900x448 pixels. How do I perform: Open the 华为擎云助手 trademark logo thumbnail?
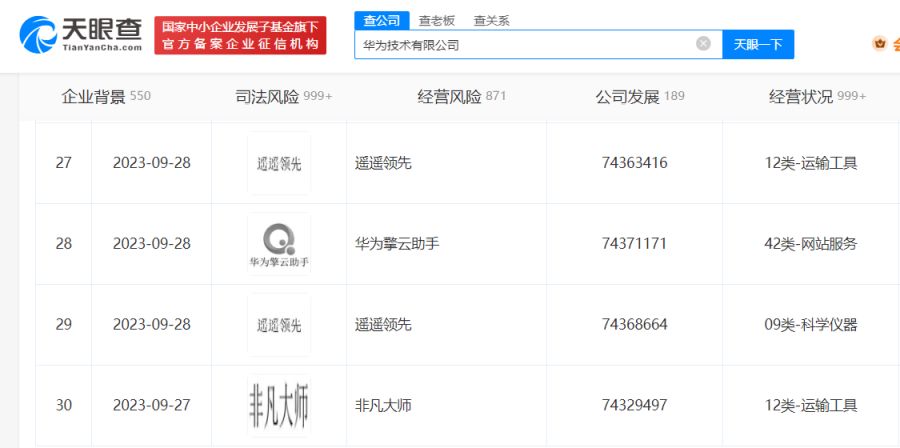(x=279, y=244)
